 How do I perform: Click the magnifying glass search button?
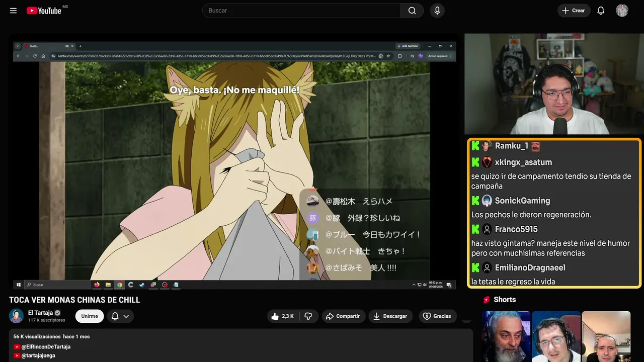click(x=413, y=11)
